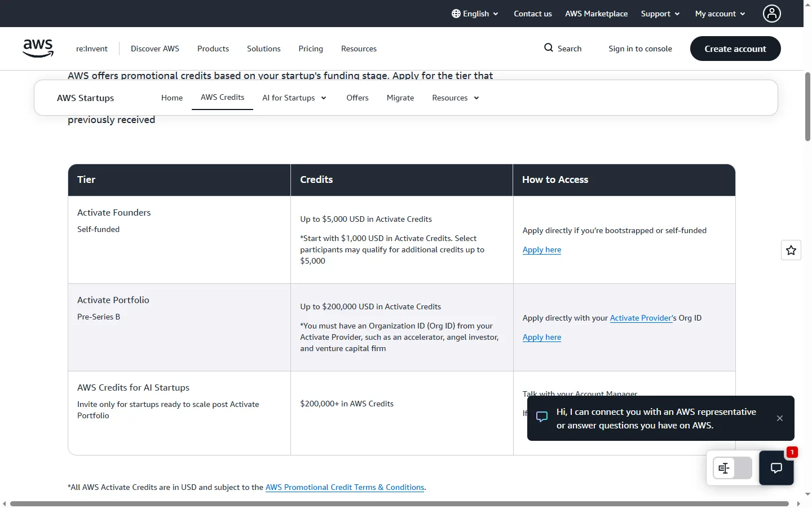The image size is (812, 508).
Task: Click the vertical page scrollbar
Action: (807, 107)
